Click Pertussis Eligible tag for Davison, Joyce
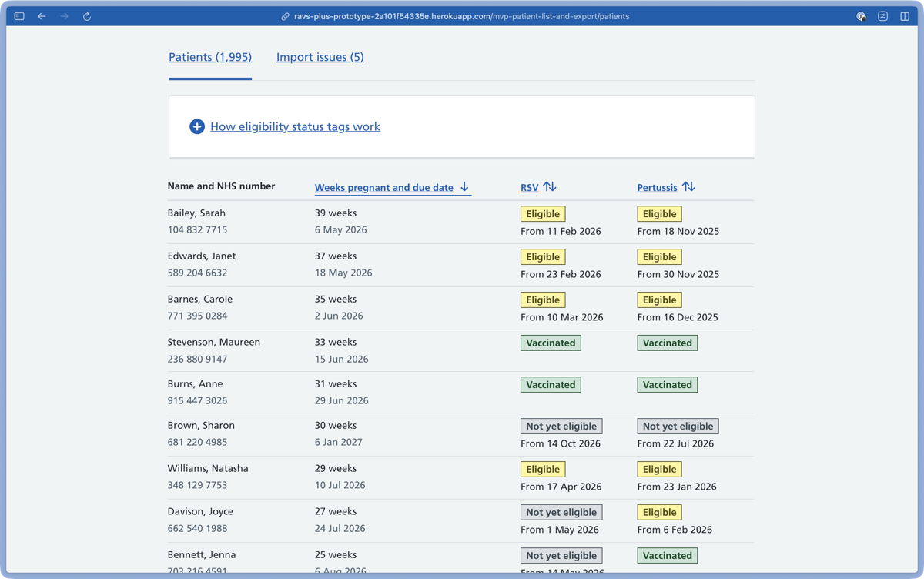This screenshot has width=924, height=579. click(660, 513)
